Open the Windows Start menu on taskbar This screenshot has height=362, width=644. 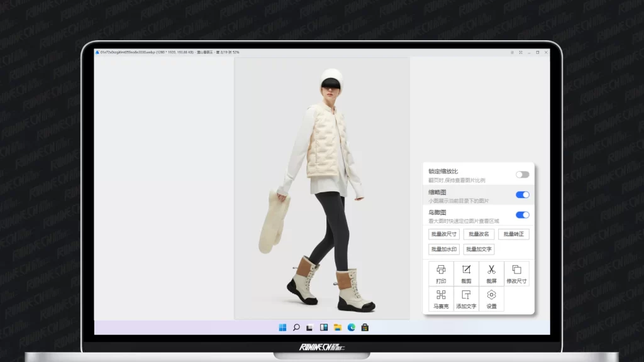tap(282, 327)
